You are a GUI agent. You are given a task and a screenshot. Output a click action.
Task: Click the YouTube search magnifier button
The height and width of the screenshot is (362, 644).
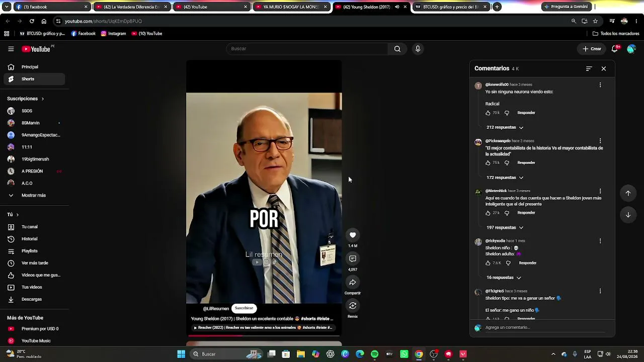[x=397, y=49]
